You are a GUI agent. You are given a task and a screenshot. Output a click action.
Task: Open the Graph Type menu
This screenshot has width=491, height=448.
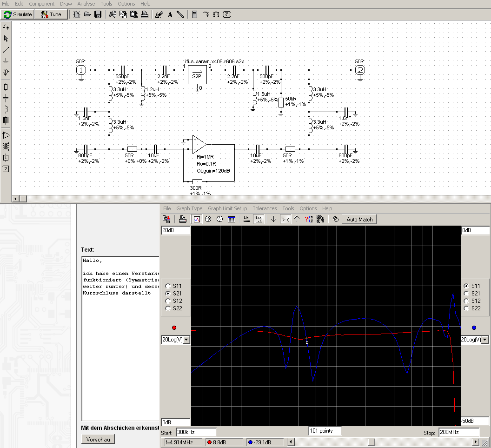189,208
